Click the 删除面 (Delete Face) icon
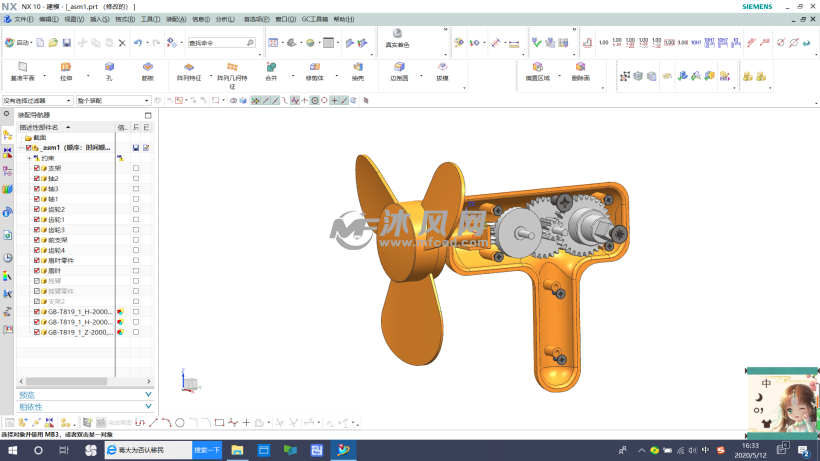Screen dimensions: 820x461 pos(580,67)
